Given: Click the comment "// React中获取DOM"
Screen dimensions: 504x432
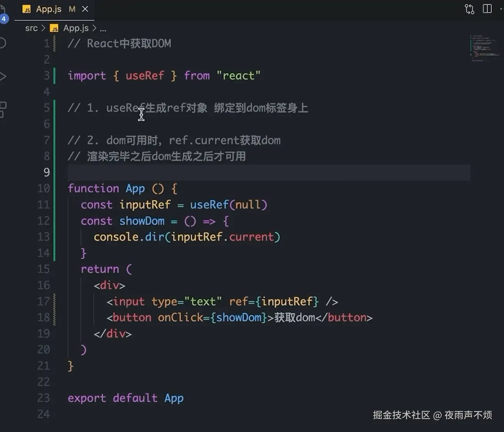Looking at the screenshot, I should coord(120,43).
